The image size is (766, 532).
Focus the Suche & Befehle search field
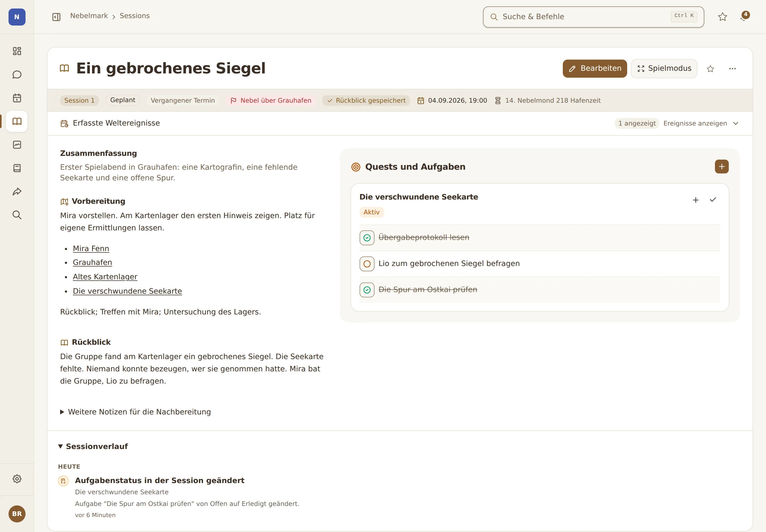point(593,17)
